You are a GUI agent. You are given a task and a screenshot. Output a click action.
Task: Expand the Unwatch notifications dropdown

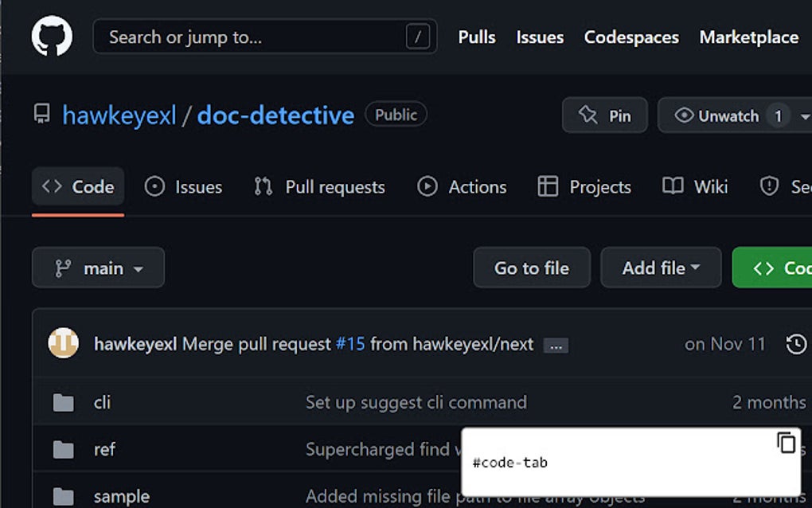pyautogui.click(x=806, y=115)
